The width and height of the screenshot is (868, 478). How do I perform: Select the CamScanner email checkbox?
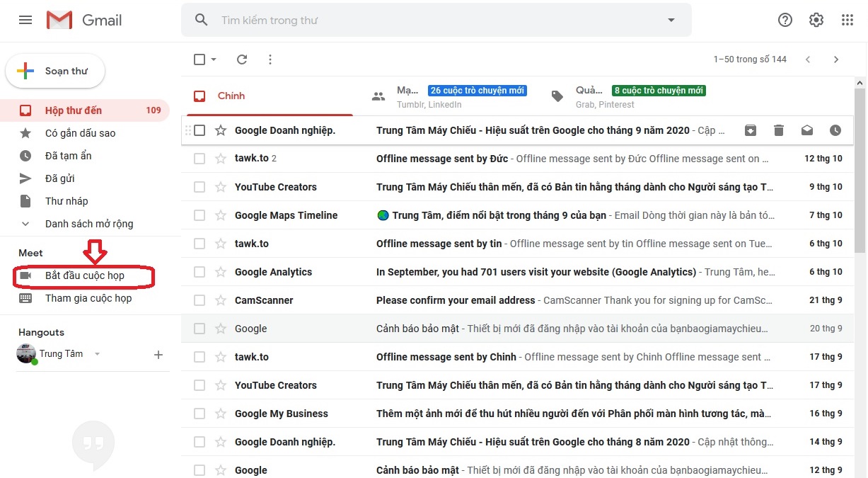coord(199,300)
